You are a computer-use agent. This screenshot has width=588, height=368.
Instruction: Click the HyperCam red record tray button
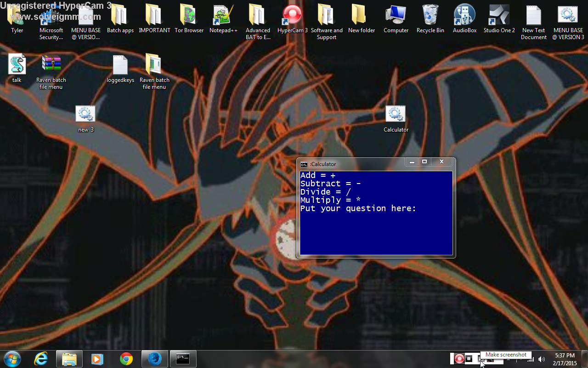pyautogui.click(x=459, y=359)
